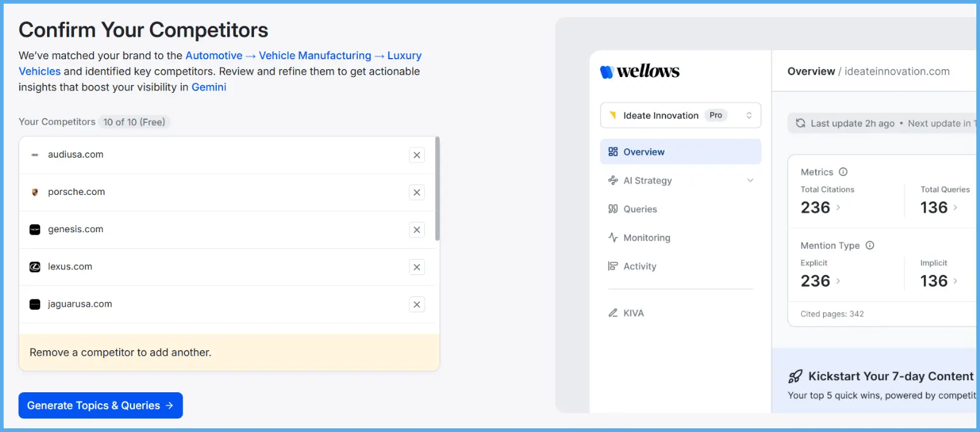Remove porsche.com competitor with X

(416, 192)
